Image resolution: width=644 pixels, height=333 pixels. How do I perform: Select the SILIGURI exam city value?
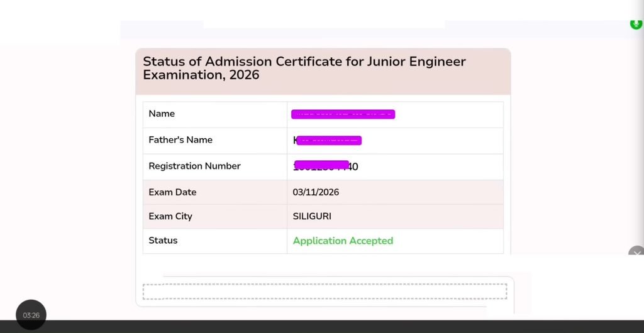point(312,217)
